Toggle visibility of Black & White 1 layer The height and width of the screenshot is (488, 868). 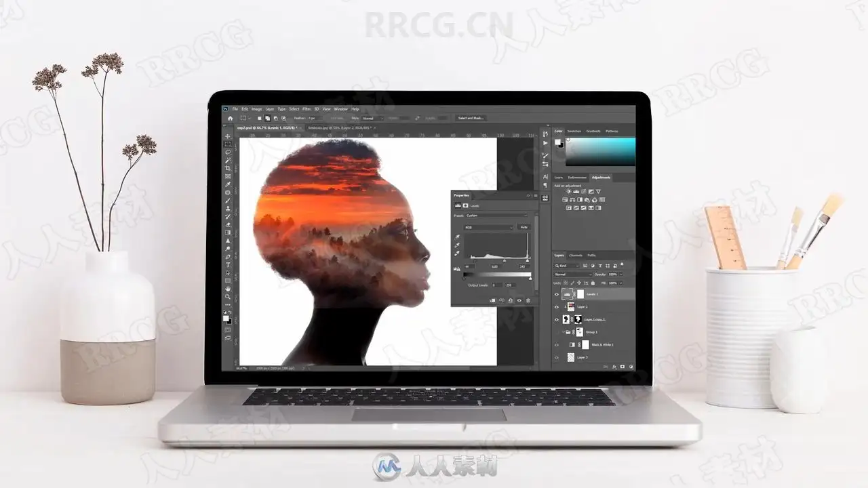557,345
